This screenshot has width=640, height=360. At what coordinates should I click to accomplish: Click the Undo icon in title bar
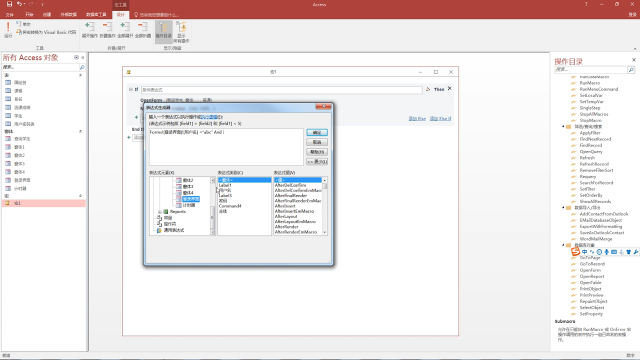pos(19,4)
